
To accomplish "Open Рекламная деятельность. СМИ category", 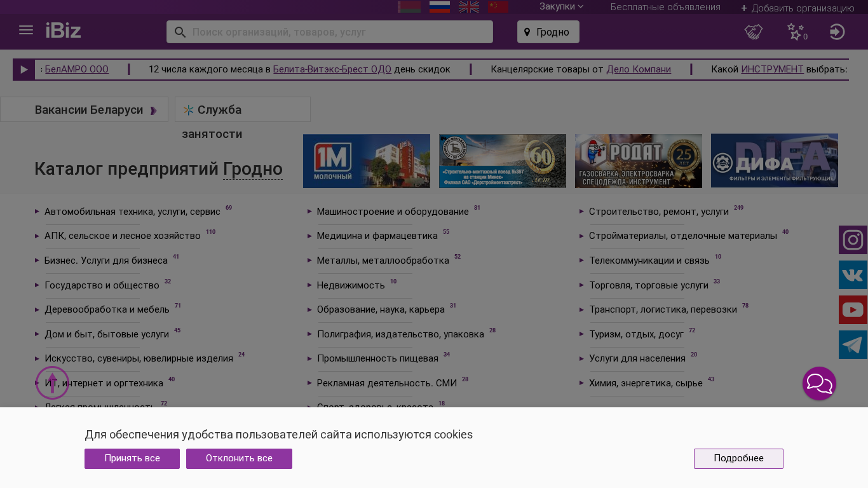I will [387, 383].
